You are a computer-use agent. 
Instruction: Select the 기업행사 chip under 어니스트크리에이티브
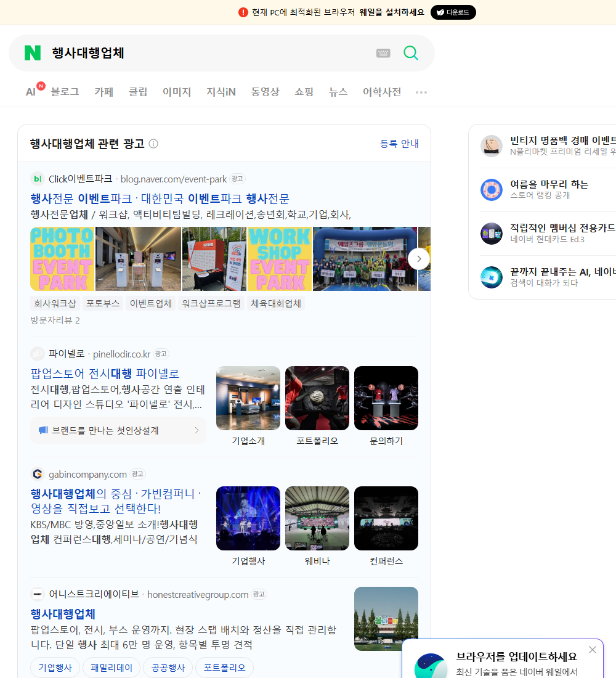[55, 668]
